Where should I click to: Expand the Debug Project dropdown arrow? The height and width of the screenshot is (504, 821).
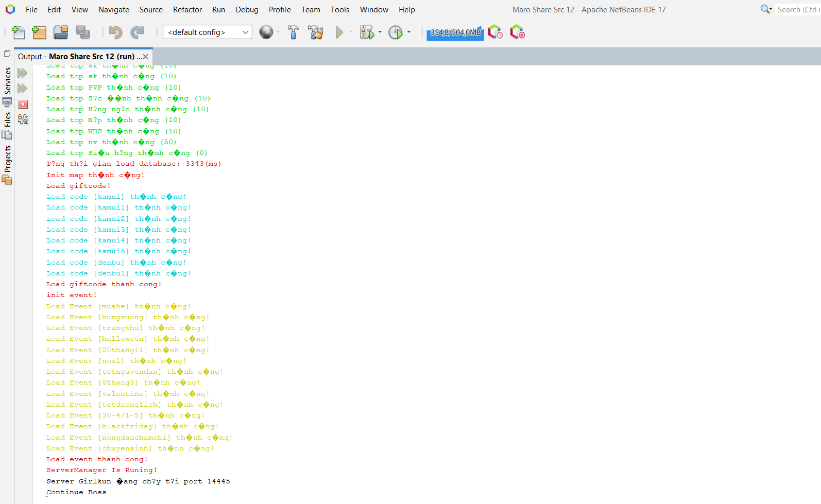click(380, 32)
